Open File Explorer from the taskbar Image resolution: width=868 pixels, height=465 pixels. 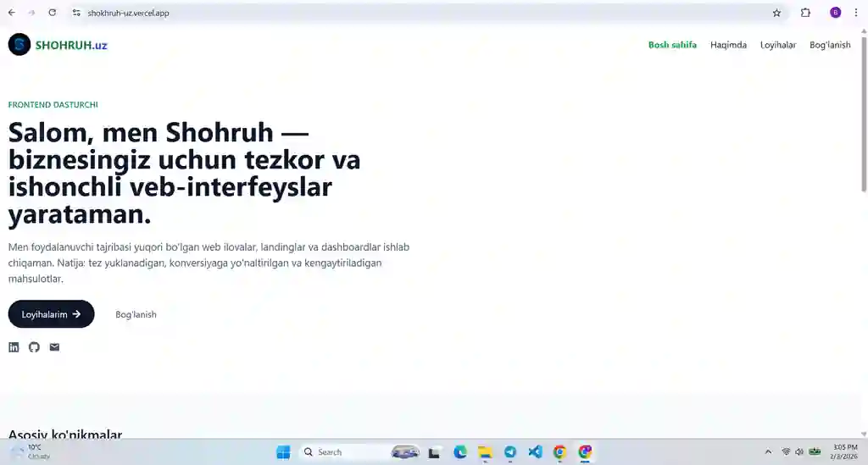coord(485,452)
